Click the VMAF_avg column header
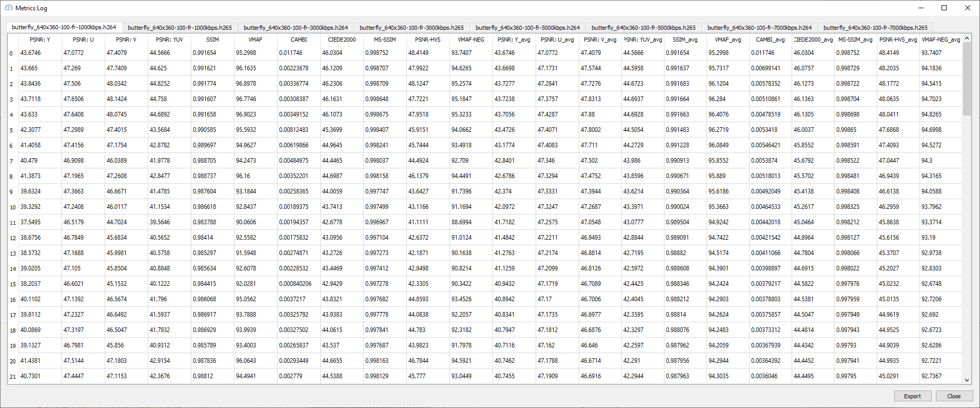Image resolution: width=980 pixels, height=408 pixels. (728, 40)
